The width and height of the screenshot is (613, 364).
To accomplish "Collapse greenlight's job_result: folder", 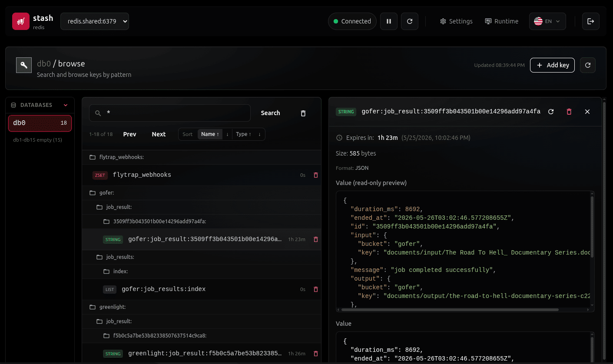I will pyautogui.click(x=202, y=321).
